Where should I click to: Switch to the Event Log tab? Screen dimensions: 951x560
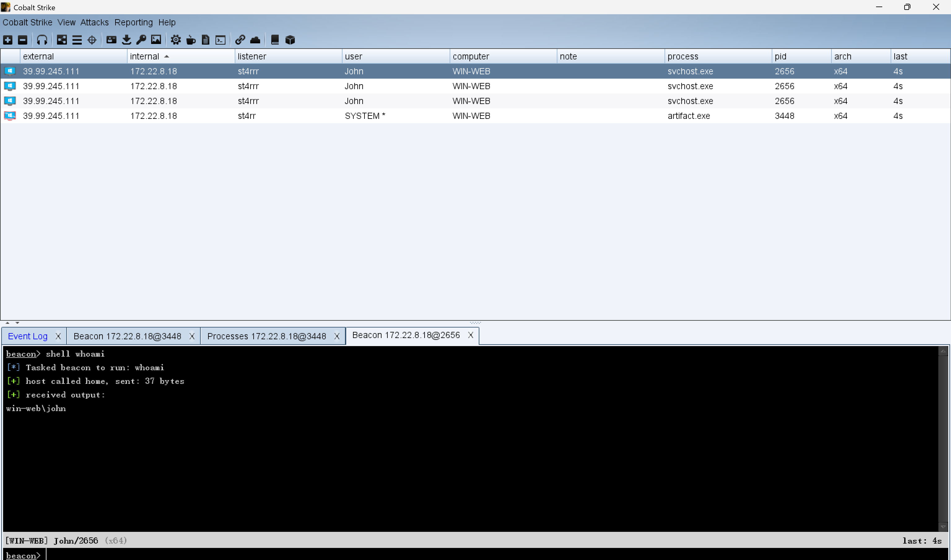click(28, 336)
